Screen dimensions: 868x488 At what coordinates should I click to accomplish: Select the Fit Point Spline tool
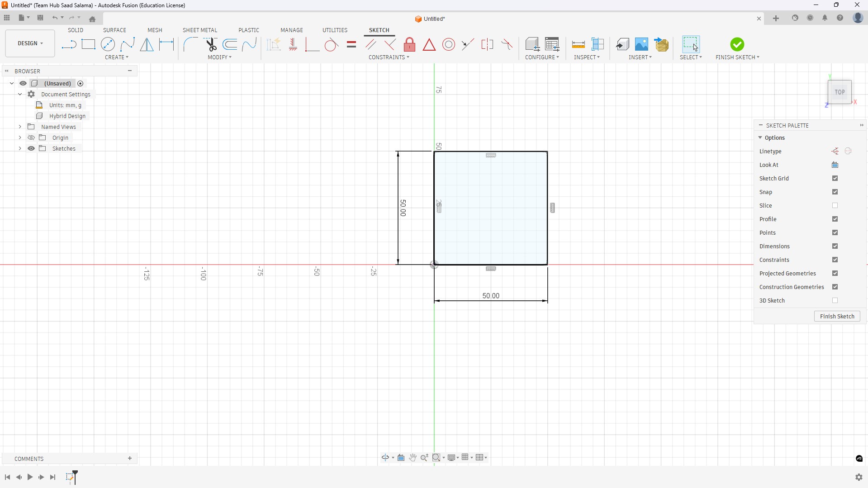click(x=128, y=44)
